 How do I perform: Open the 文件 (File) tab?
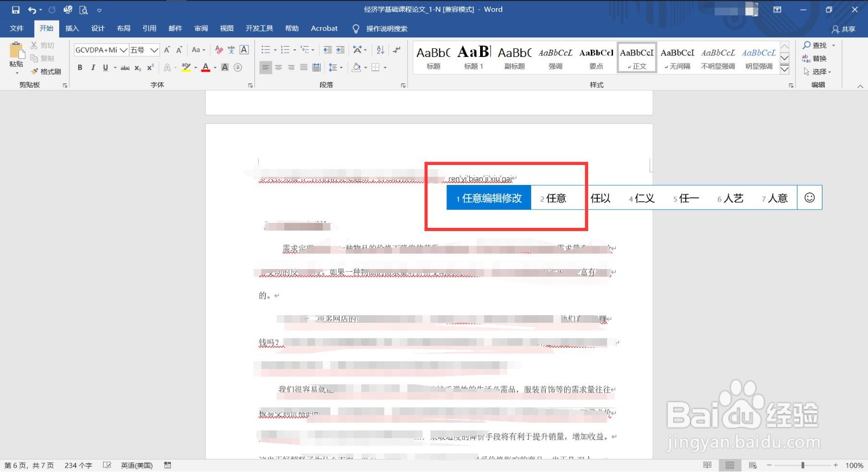(17, 28)
